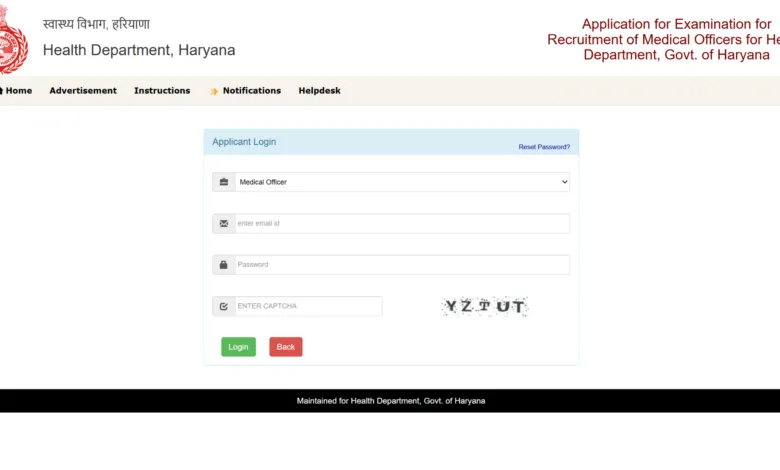Focus the ENTER CAPTCHA input field

(308, 306)
